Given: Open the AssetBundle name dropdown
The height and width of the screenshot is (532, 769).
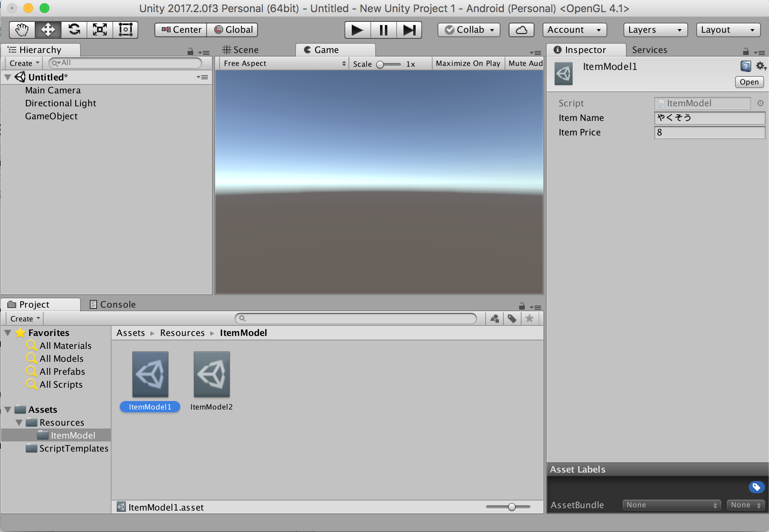Looking at the screenshot, I should tap(672, 505).
